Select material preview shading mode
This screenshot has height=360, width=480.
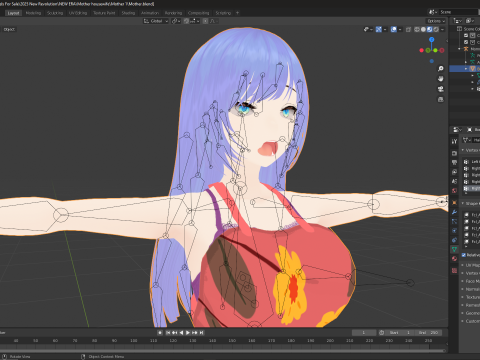(429, 30)
